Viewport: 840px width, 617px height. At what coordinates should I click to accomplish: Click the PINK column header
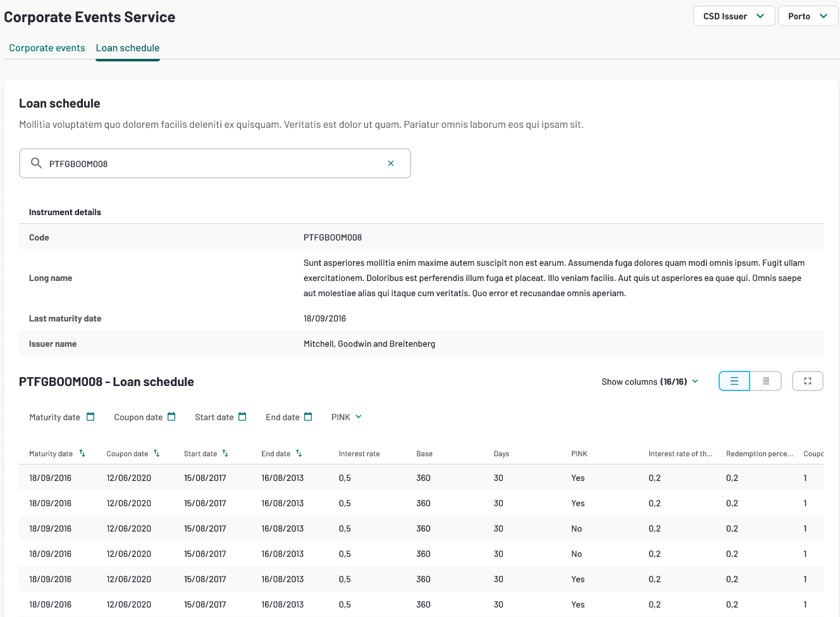click(579, 454)
